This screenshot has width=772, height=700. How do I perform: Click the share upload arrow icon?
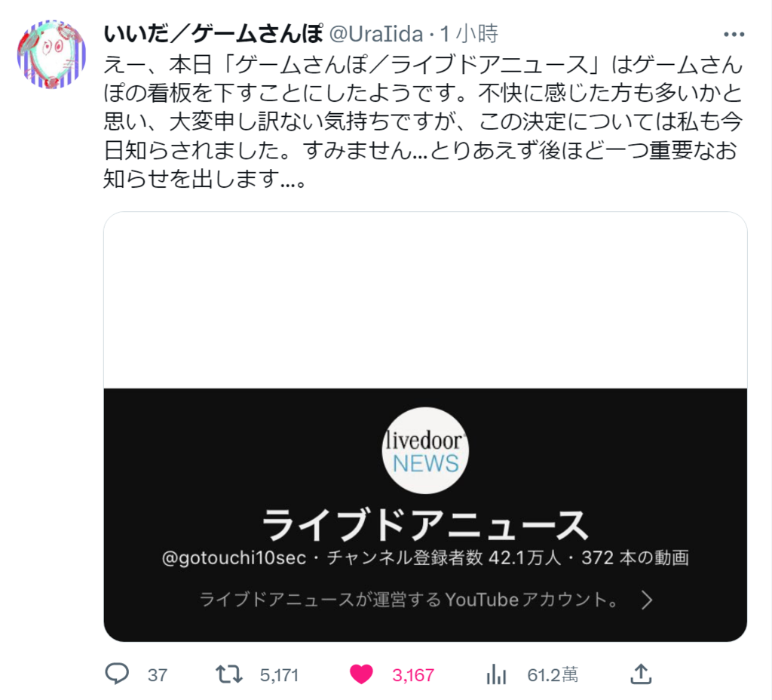coord(641,674)
